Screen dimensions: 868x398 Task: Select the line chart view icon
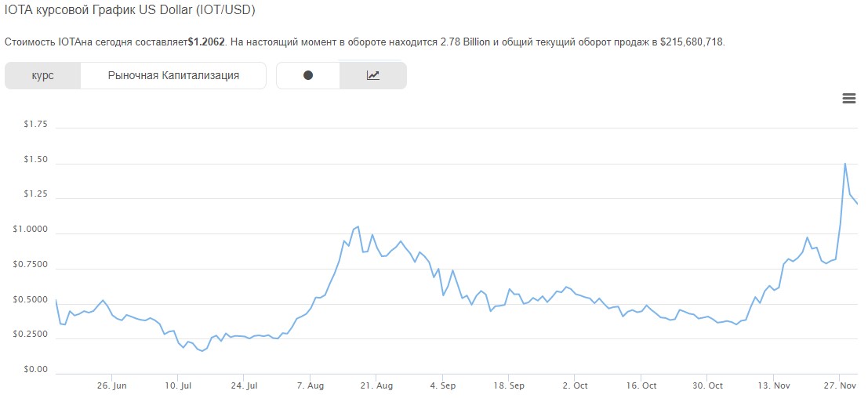(373, 75)
